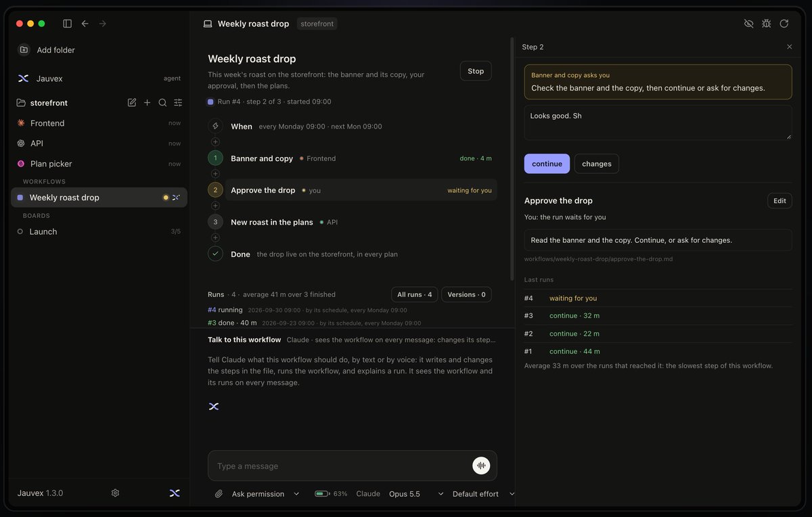
Task: Open the Weekly roast drop workflow
Action: click(x=99, y=198)
